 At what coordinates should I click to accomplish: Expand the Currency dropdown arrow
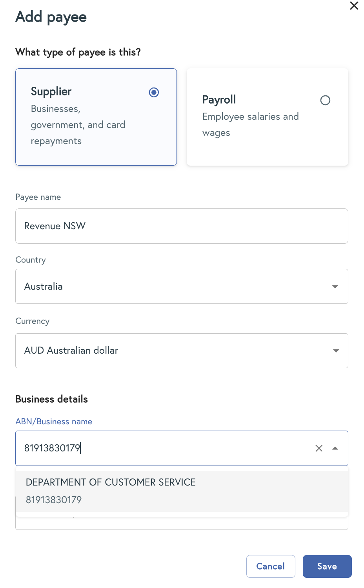336,351
